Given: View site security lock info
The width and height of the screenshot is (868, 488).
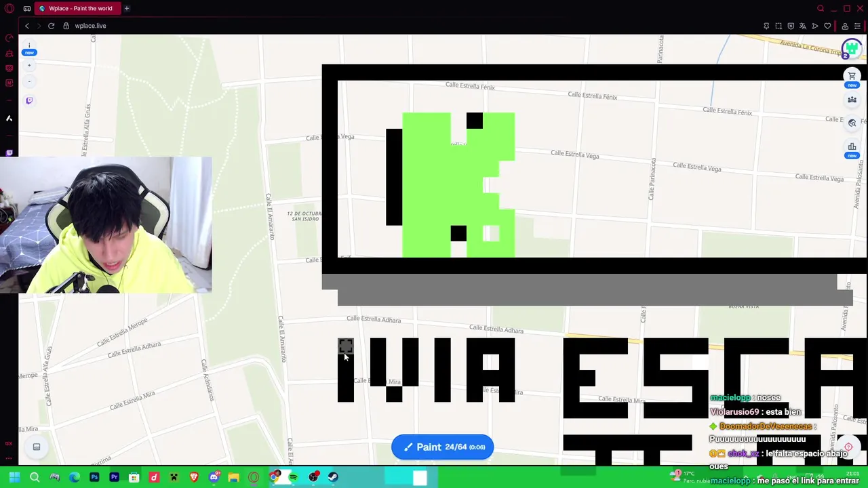Looking at the screenshot, I should pos(66,26).
